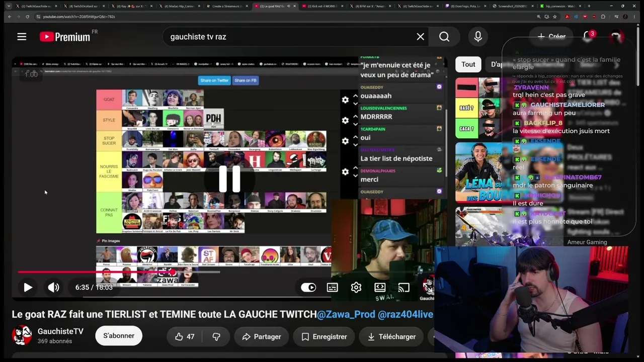The image size is (644, 362).
Task: Open the tier list suggested video thumbnail
Action: click(x=478, y=108)
